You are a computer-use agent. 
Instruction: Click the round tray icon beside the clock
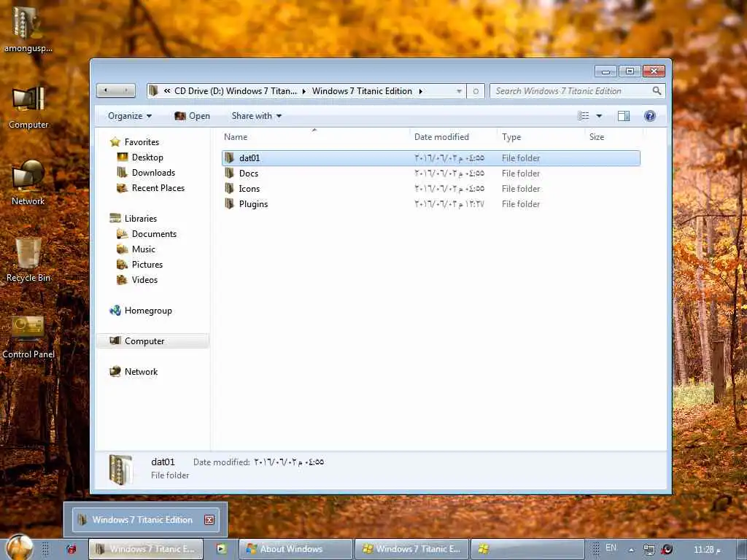(x=667, y=549)
